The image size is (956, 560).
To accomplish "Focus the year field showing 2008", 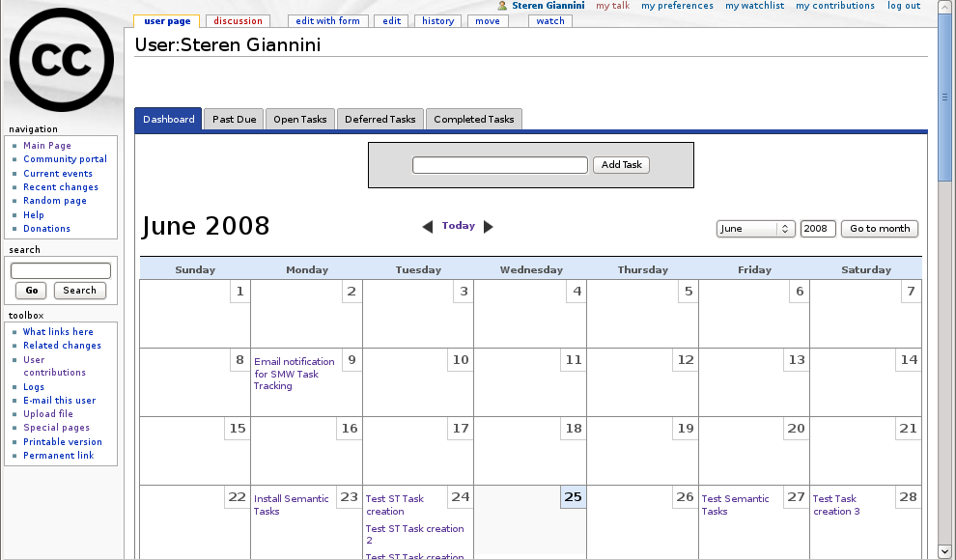I will (x=817, y=229).
